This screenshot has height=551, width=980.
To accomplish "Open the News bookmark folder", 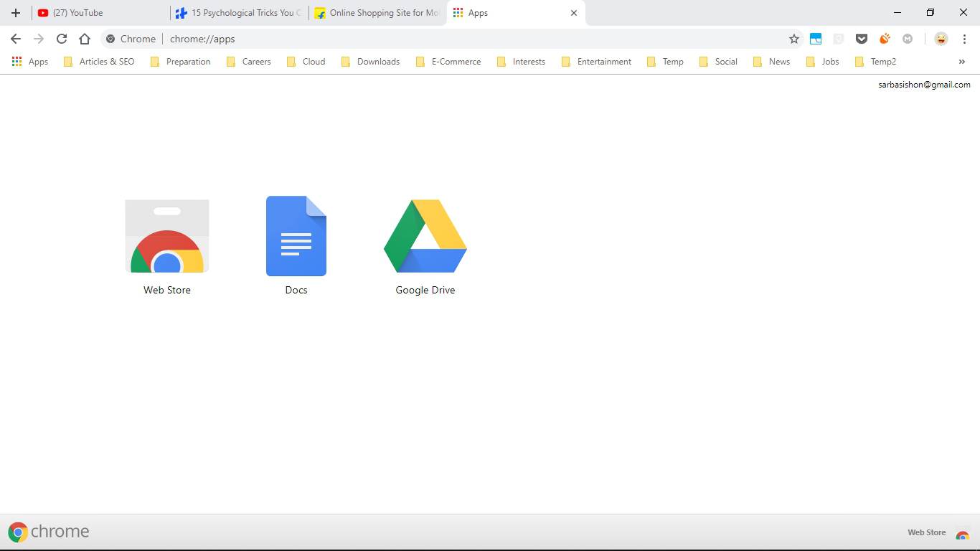I will pos(771,62).
